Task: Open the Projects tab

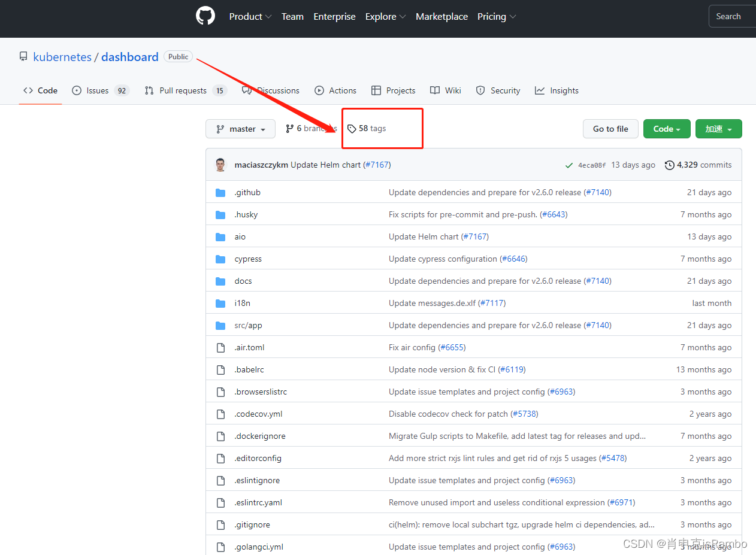Action: pyautogui.click(x=393, y=90)
